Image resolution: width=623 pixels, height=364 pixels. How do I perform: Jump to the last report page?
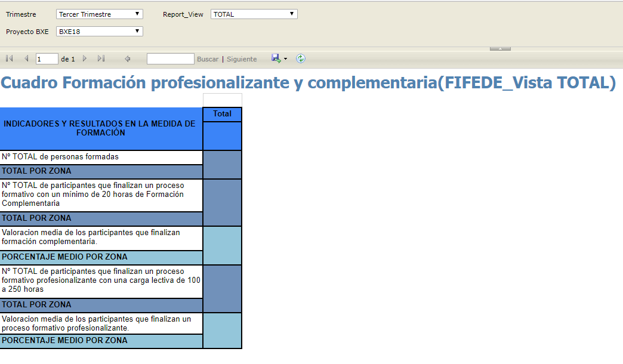point(101,58)
